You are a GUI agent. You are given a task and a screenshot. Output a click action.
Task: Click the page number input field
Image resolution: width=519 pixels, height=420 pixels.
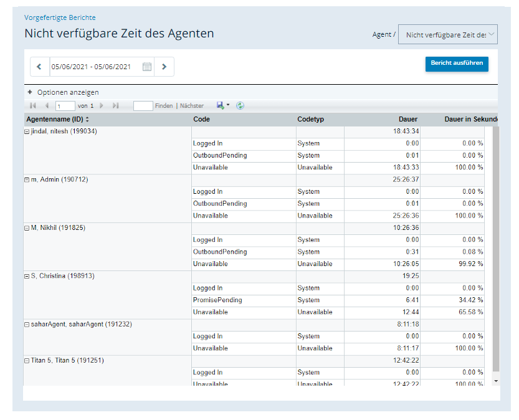coord(65,106)
